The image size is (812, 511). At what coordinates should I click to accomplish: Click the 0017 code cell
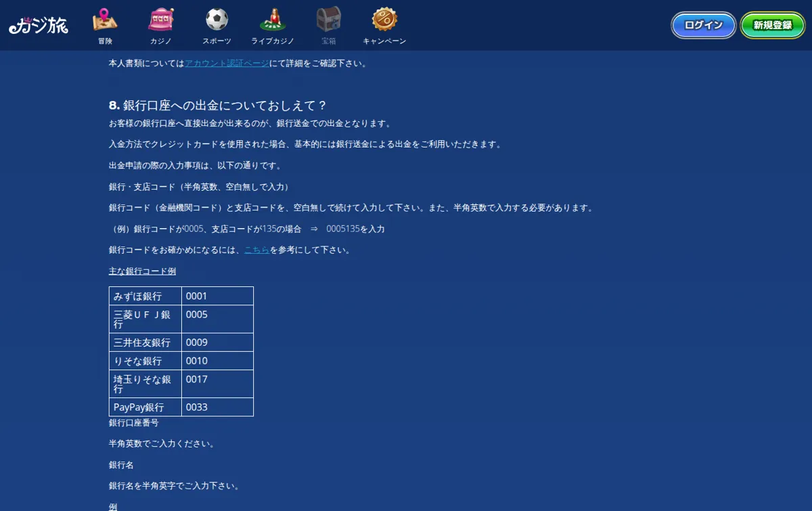coord(217,384)
